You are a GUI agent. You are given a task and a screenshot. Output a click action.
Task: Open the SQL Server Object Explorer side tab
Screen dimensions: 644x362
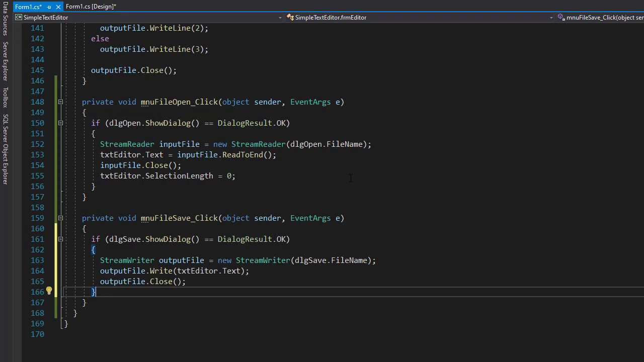[x=5, y=149]
